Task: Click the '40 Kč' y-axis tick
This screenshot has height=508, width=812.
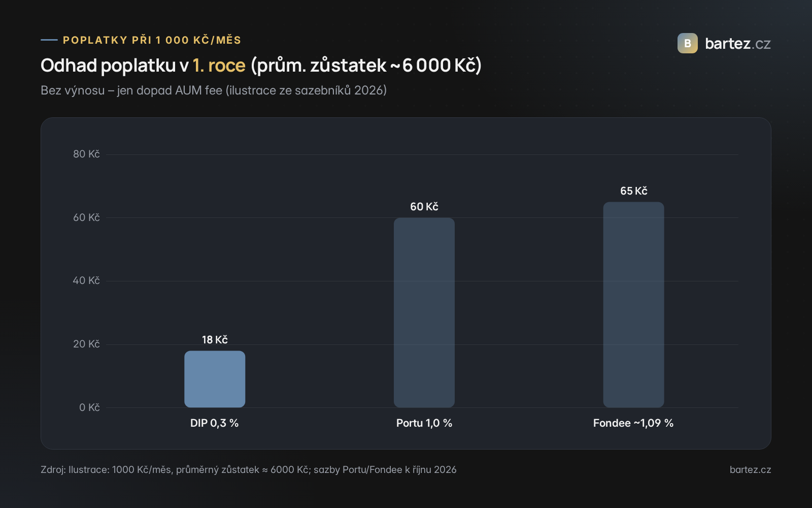Action: [86, 280]
